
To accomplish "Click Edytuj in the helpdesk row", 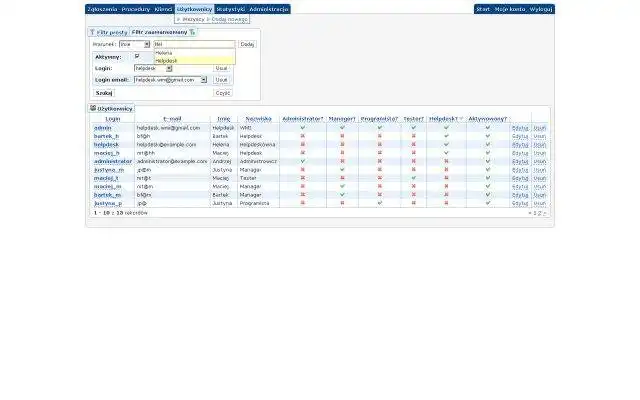I will click(x=520, y=144).
